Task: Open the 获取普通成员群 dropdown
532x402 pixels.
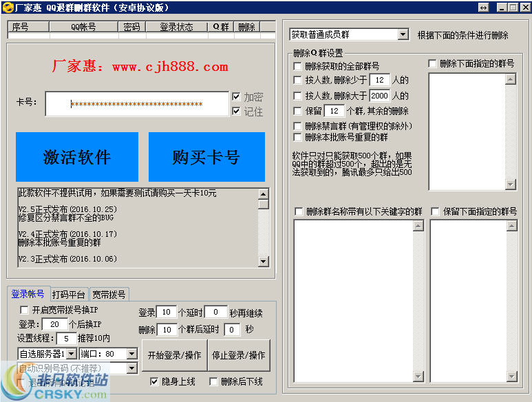Action: tap(403, 34)
